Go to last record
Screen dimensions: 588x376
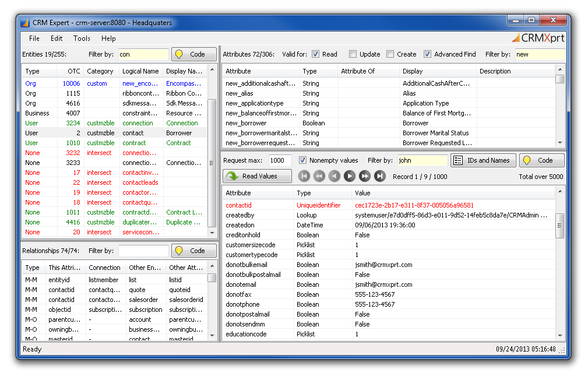coord(380,176)
